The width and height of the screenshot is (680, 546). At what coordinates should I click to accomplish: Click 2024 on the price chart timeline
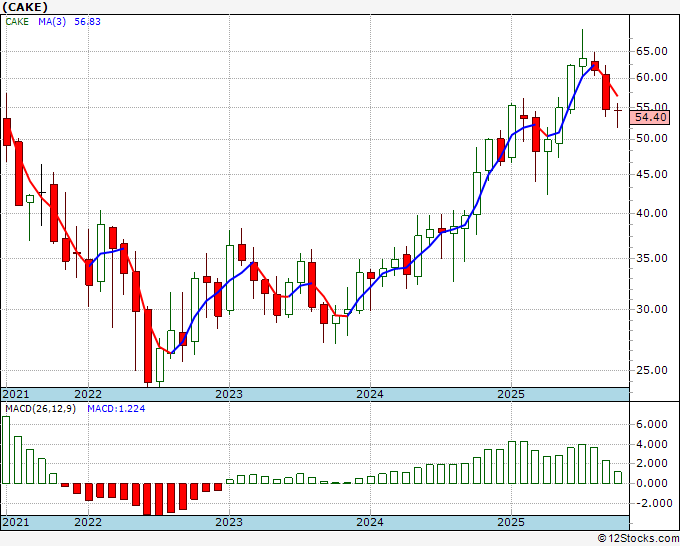click(370, 394)
